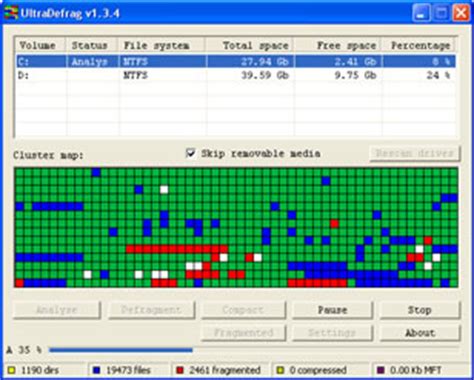Open the About dialog

(x=420, y=333)
